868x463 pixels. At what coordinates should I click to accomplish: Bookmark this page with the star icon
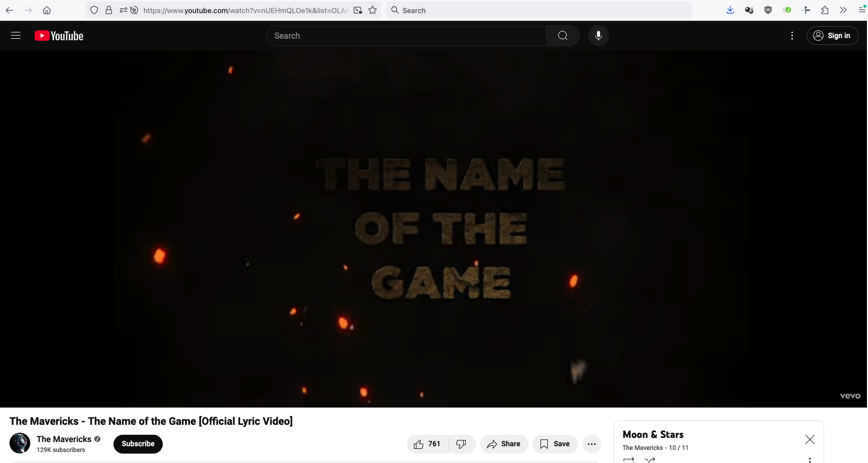[x=373, y=10]
